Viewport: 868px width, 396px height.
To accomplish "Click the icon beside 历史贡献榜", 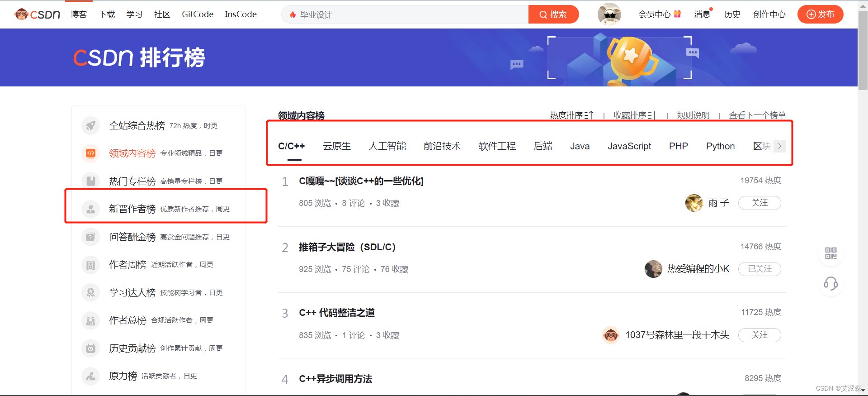I will [91, 348].
